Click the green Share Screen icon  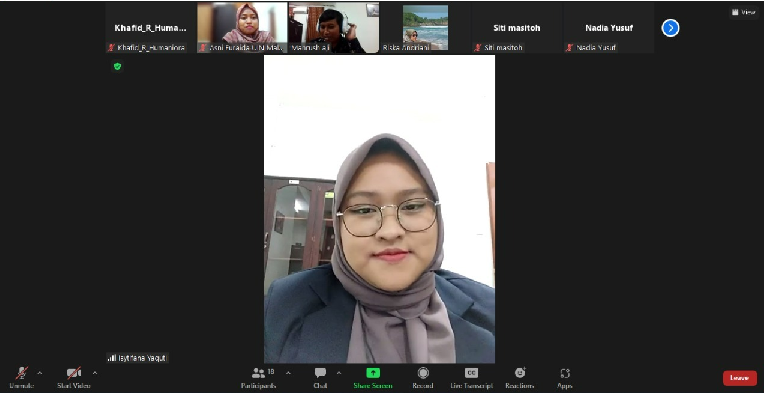coord(373,373)
